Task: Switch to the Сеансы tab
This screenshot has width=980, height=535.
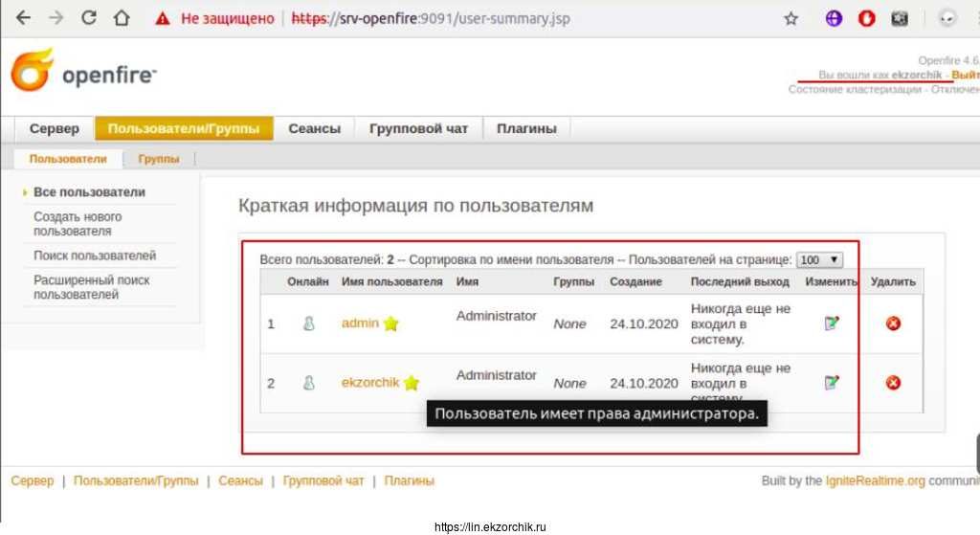Action: pos(314,129)
